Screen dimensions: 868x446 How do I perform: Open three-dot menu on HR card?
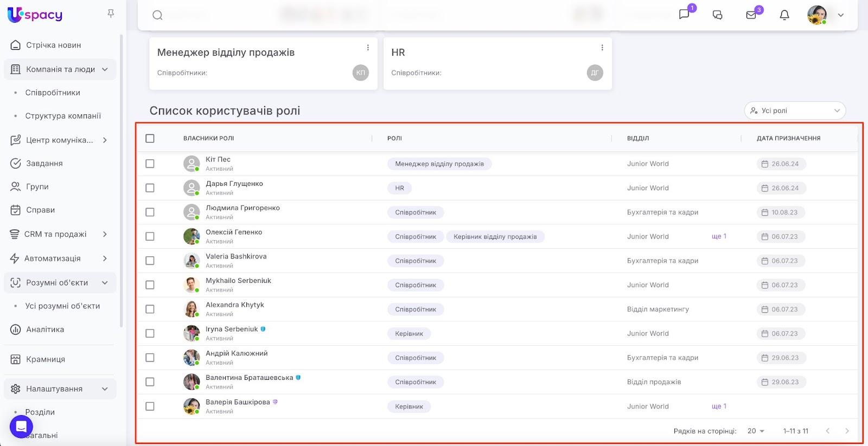point(602,48)
